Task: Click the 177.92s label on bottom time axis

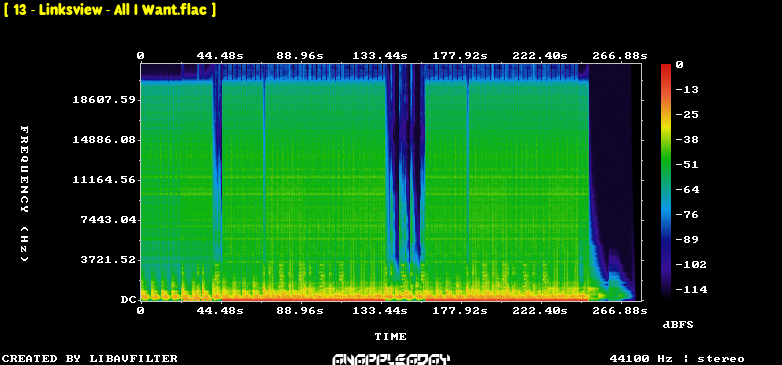Action: coord(460,311)
